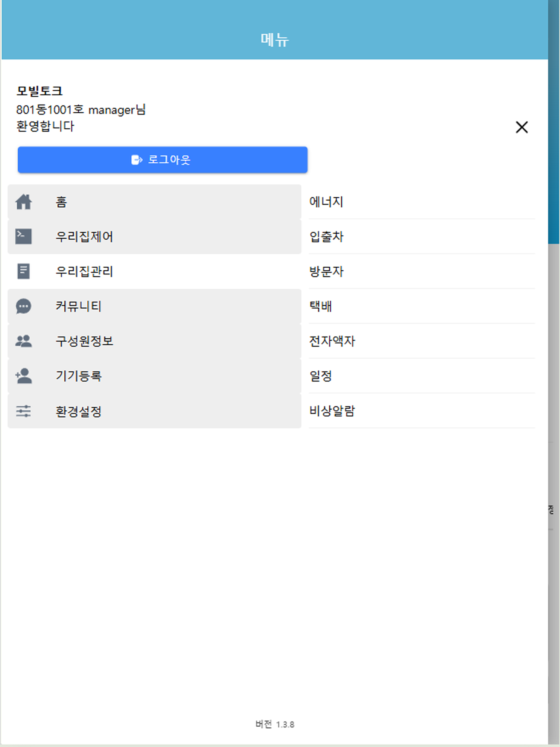Open the 전자액자 submenu item
The width and height of the screenshot is (560, 747).
click(x=422, y=341)
